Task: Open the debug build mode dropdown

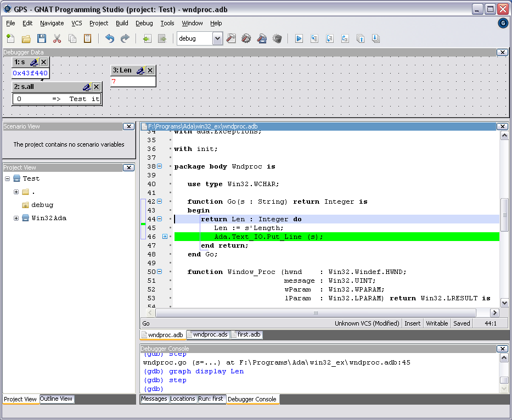Action: (x=217, y=38)
